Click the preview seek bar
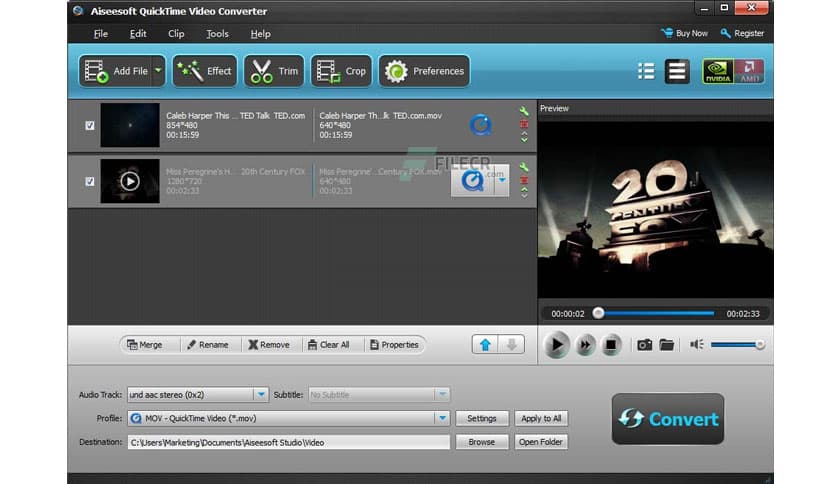Viewport: 836px width, 484px height. click(x=655, y=313)
